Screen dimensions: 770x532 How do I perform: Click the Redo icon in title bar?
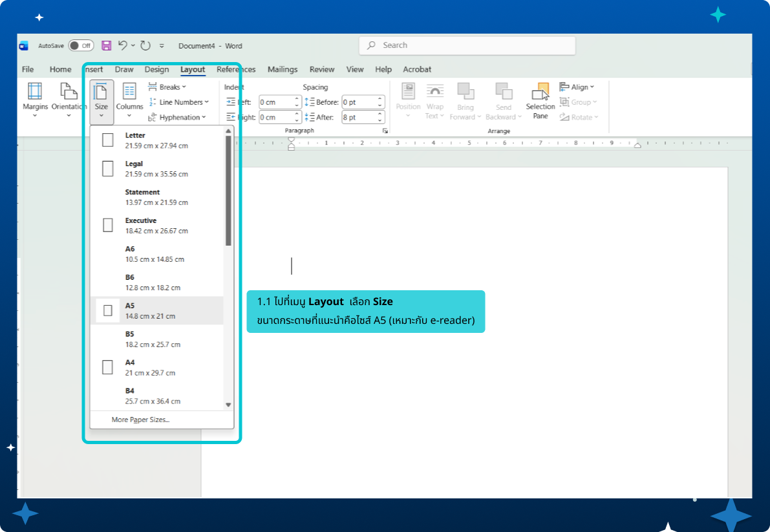[x=145, y=46]
